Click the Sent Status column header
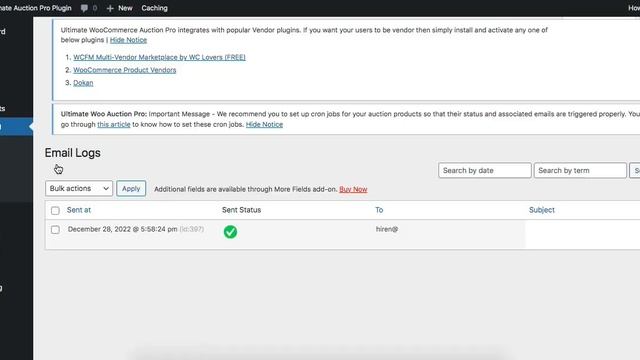This screenshot has height=360, width=640. 241,210
